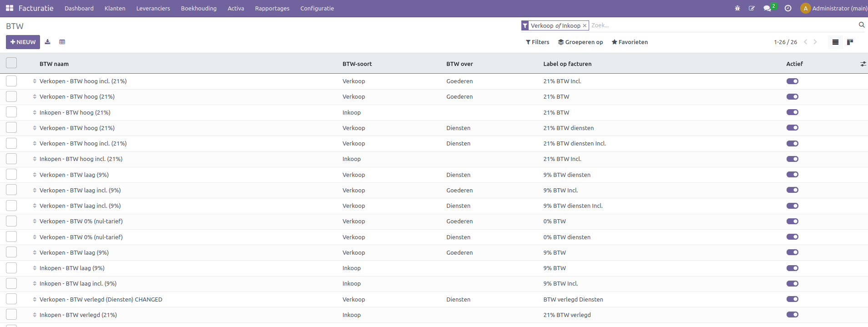This screenshot has width=868, height=327.
Task: Click the download export icon
Action: (48, 42)
